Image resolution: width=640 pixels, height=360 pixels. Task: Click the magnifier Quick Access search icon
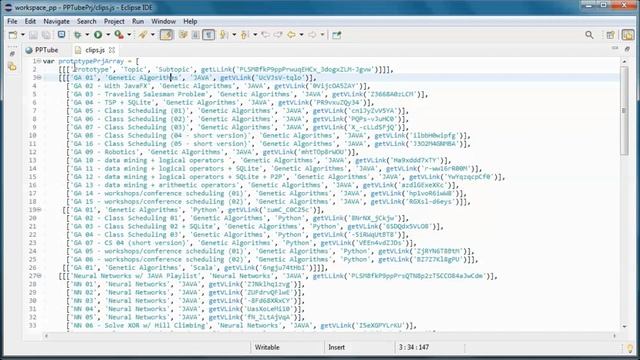589,35
